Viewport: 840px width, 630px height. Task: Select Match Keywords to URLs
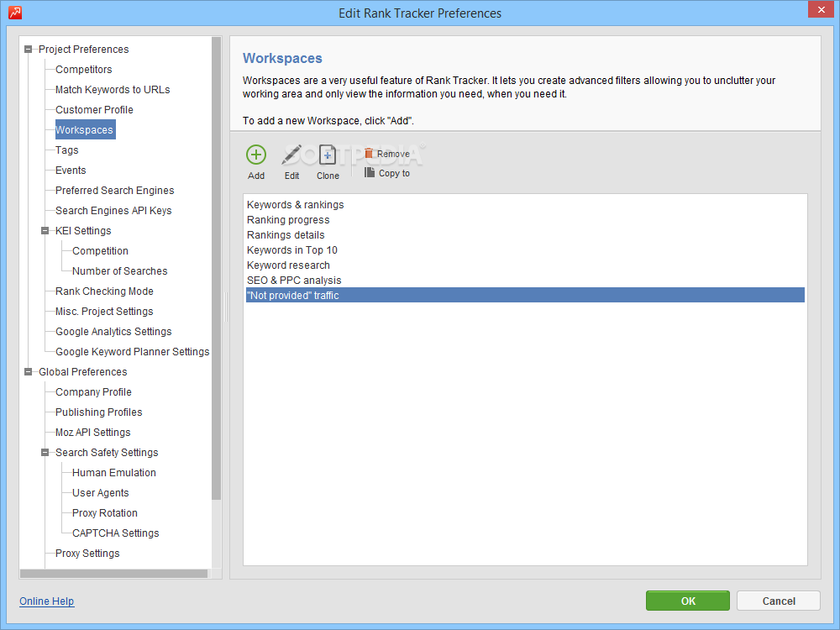pyautogui.click(x=113, y=90)
